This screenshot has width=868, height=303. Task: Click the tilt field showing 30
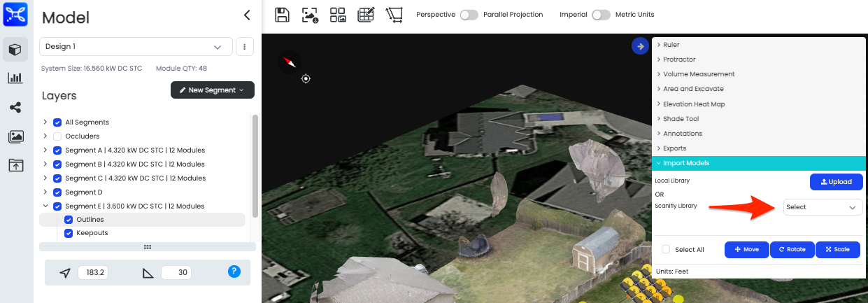pyautogui.click(x=176, y=273)
